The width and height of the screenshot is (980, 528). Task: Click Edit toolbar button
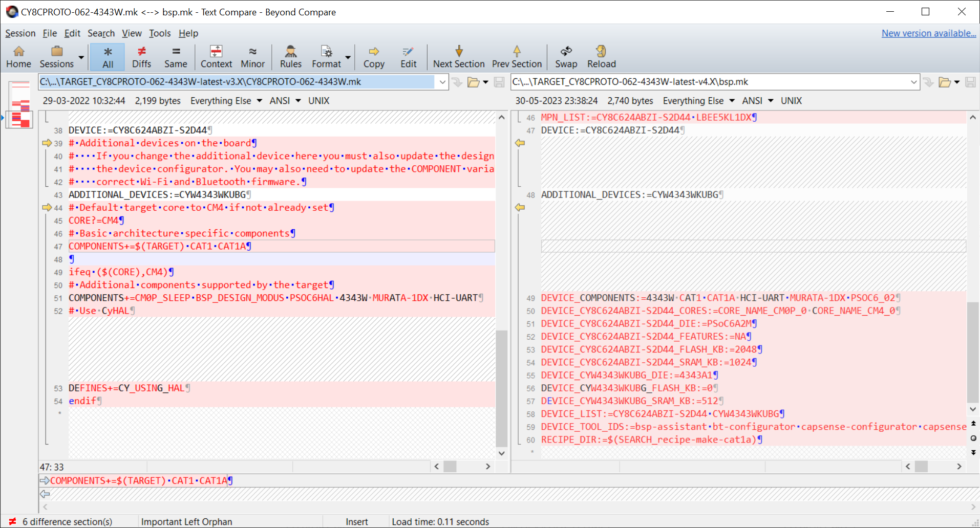pos(408,57)
